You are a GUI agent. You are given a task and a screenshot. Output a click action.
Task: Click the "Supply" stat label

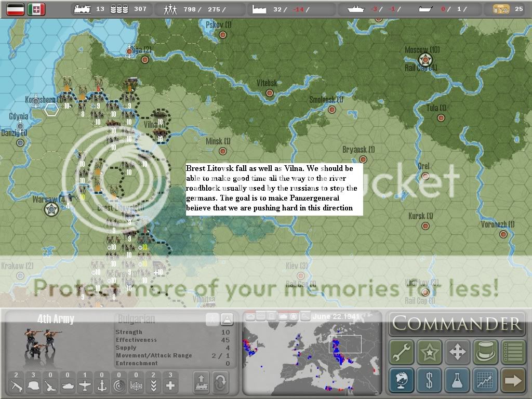[x=126, y=348]
